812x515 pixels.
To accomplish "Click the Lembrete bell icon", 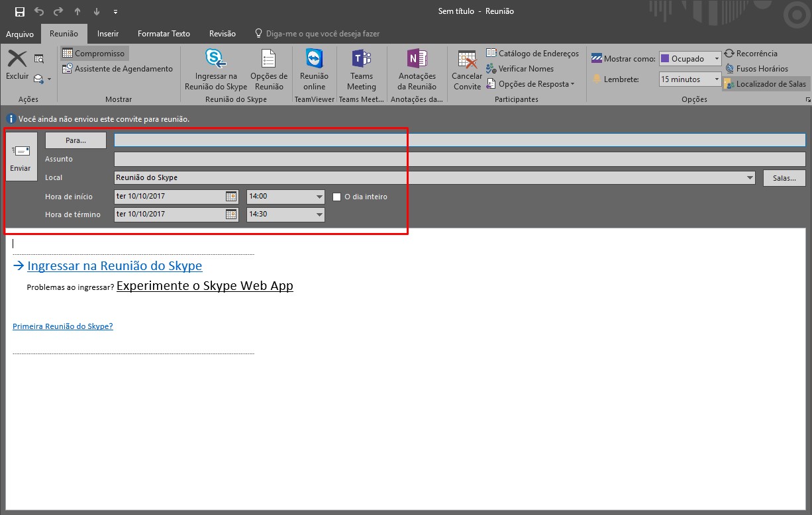I will [x=597, y=79].
